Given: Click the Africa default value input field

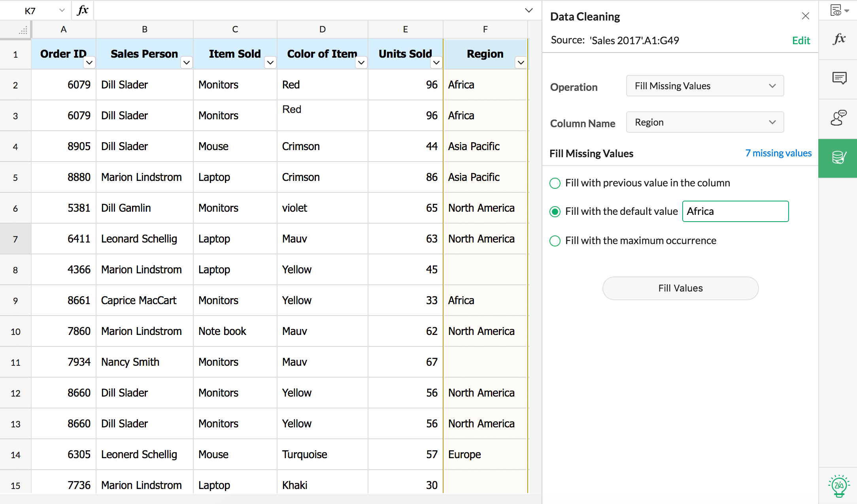Looking at the screenshot, I should click(x=735, y=211).
